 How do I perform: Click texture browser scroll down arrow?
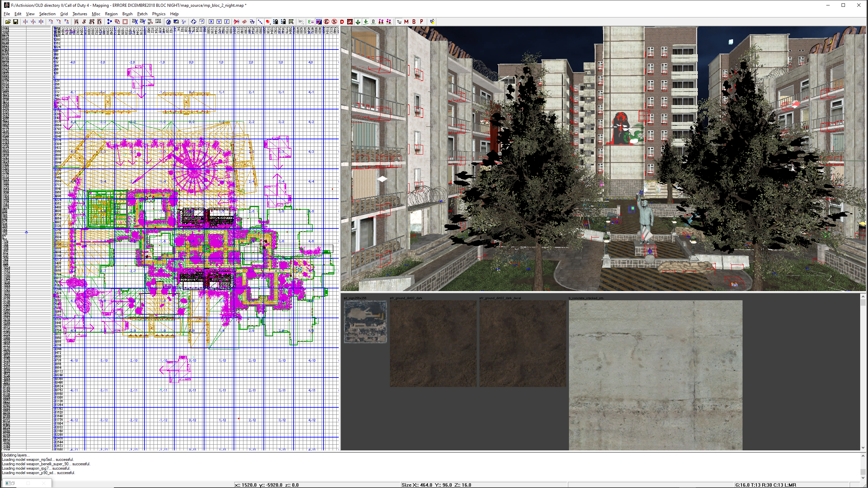click(x=863, y=448)
